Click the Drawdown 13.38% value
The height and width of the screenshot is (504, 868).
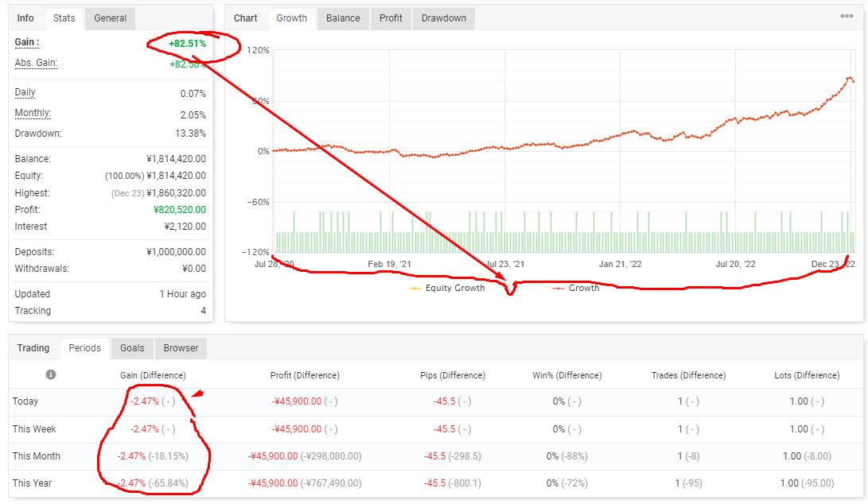(190, 134)
